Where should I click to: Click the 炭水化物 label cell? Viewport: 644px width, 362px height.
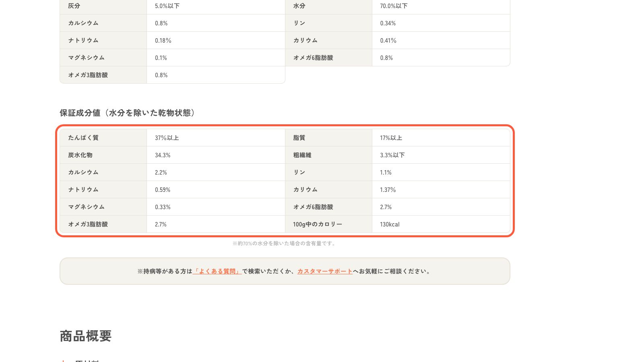coord(103,155)
